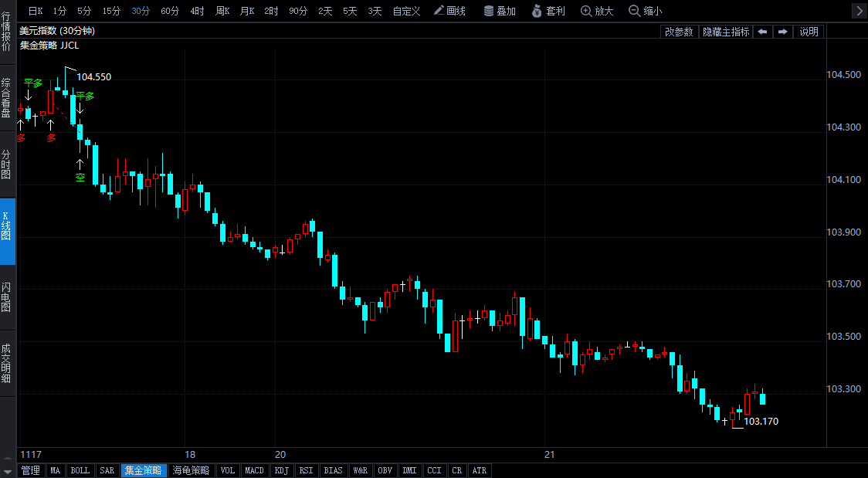Image resolution: width=868 pixels, height=478 pixels.
Task: Open 闪电图 in the left sidebar
Action: click(x=7, y=297)
